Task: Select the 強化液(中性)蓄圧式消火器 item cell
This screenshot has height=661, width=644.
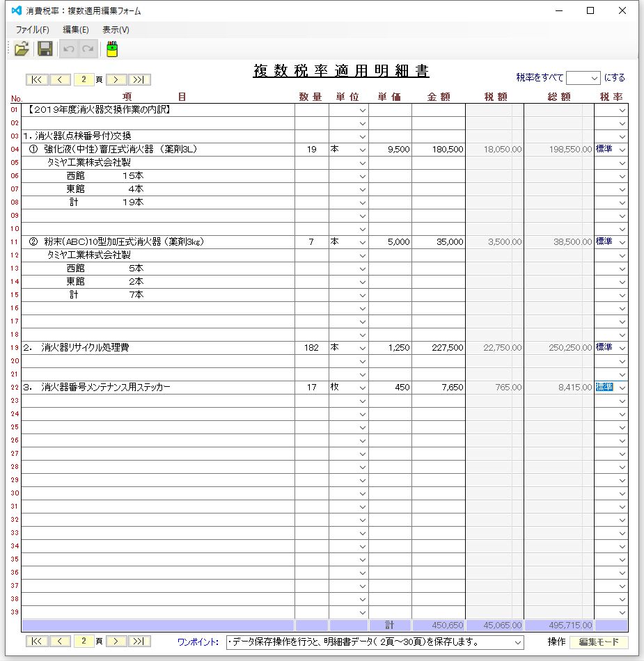Action: point(158,150)
